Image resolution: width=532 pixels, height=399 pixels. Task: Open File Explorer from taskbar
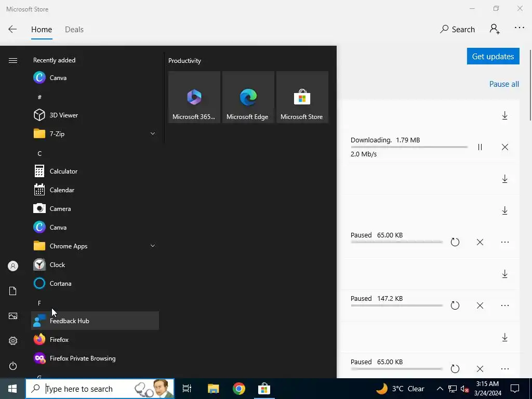coord(214,389)
